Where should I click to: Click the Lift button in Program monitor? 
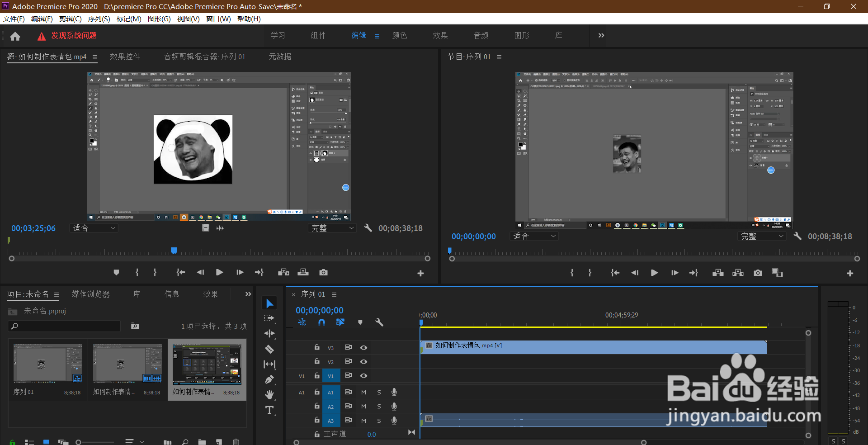718,273
